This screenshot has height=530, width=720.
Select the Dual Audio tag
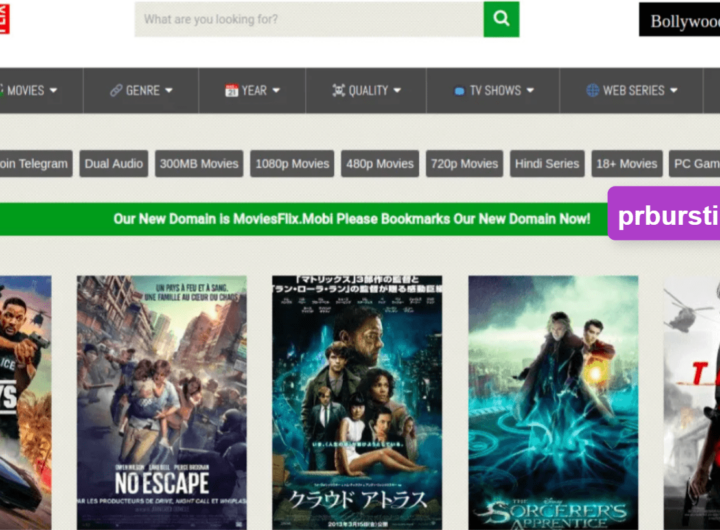coord(114,164)
